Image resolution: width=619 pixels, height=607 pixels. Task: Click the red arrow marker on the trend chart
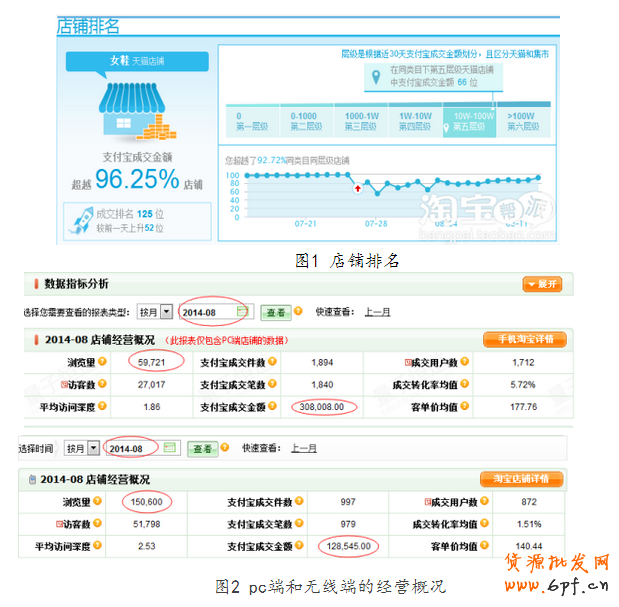358,188
